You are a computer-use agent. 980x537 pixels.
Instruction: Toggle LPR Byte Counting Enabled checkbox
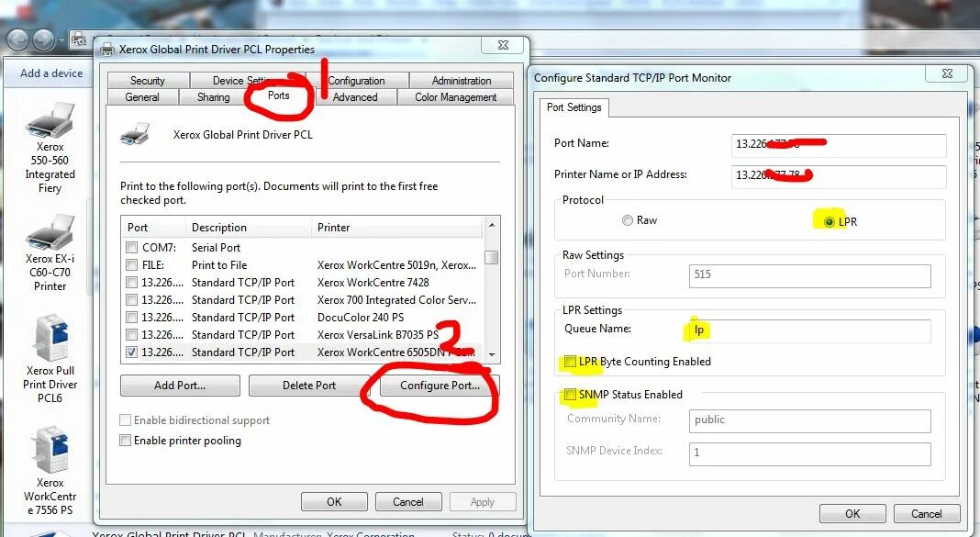(570, 362)
